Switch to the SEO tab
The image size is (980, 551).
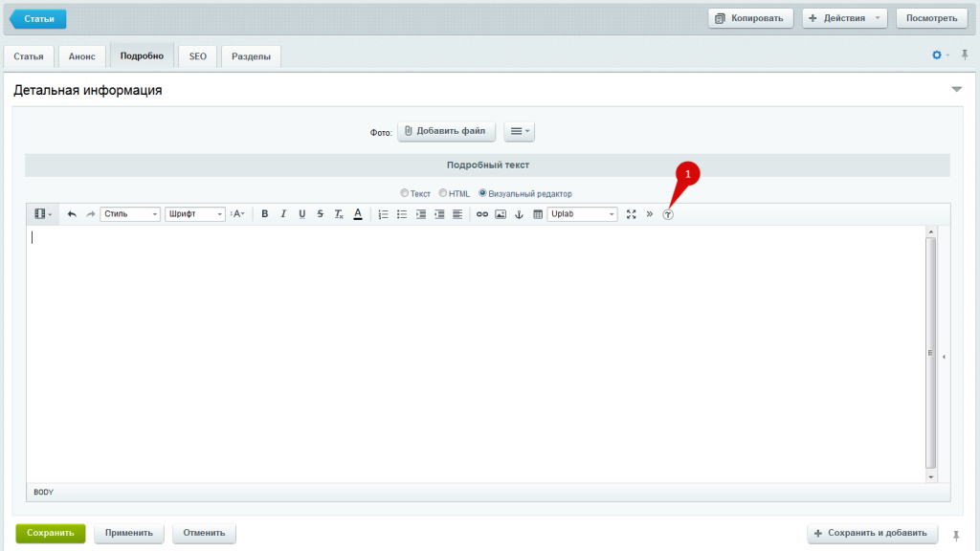coord(197,56)
